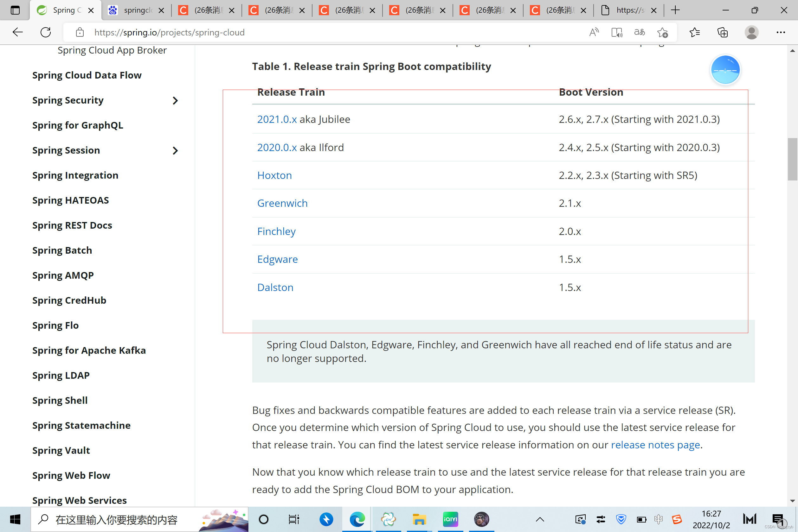798x532 pixels.
Task: Click the page vertical scrollbar thumb
Action: coord(792,160)
